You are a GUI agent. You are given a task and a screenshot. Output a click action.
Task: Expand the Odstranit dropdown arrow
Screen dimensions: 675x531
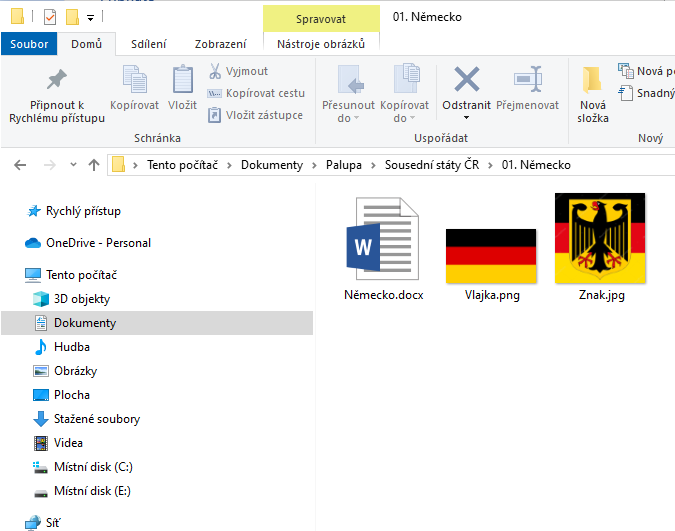466,118
